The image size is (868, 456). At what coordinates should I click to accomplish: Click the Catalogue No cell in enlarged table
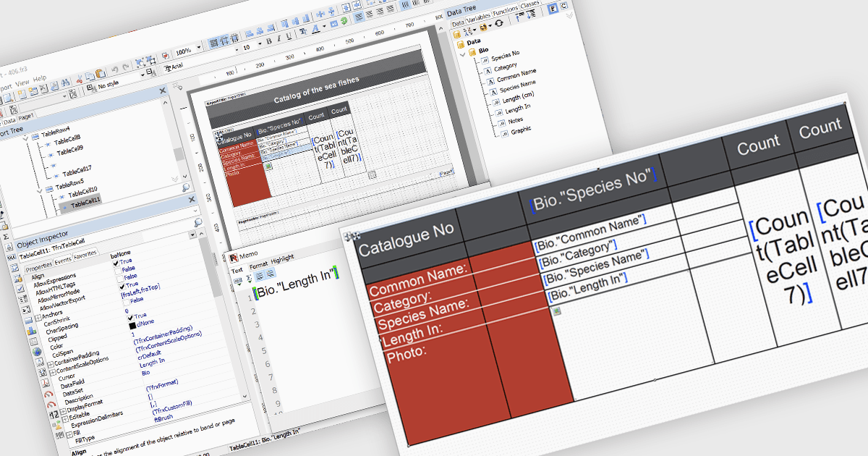(407, 239)
